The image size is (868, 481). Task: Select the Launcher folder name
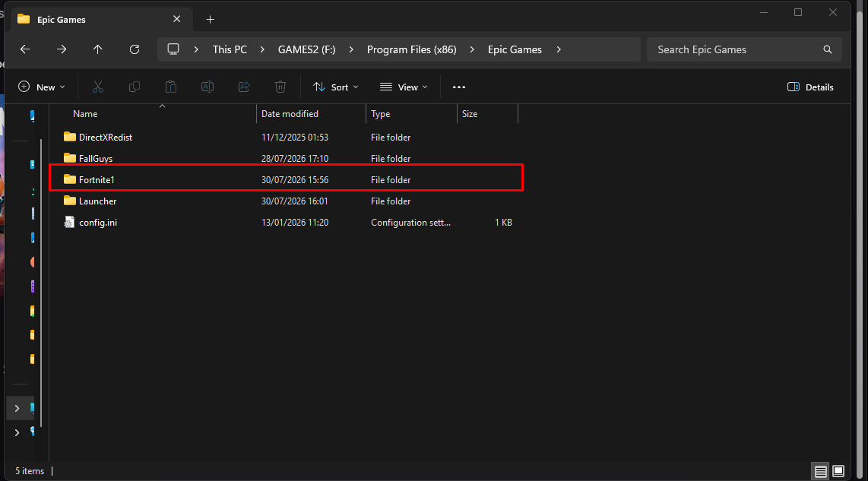point(97,201)
